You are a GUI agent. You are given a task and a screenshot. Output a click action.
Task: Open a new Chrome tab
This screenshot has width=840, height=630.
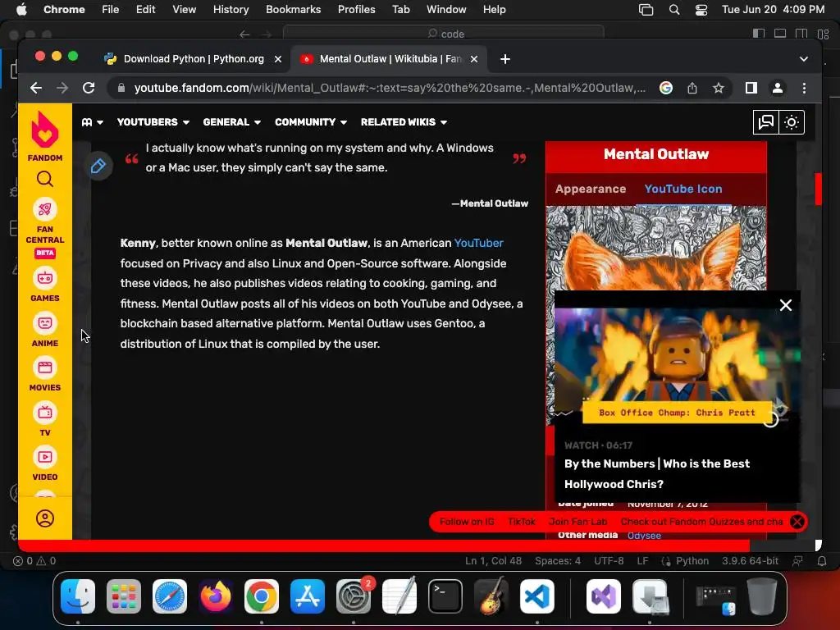pyautogui.click(x=505, y=59)
